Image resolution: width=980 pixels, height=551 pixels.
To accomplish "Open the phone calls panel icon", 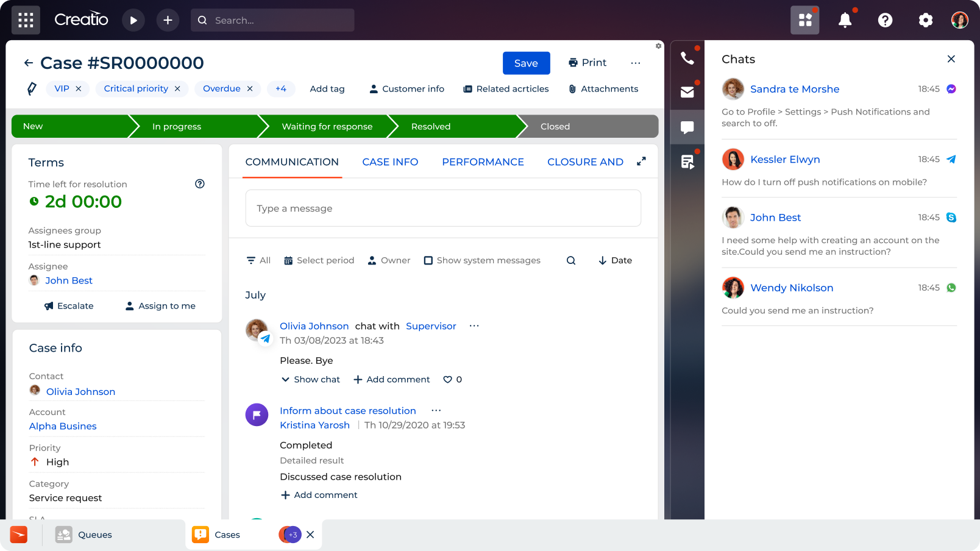I will tap(687, 58).
